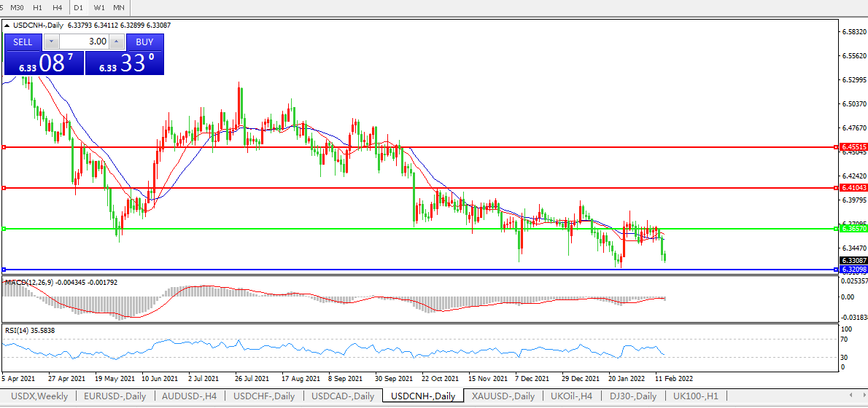868x408 pixels.
Task: Select the H4 timeframe button
Action: (x=58, y=7)
